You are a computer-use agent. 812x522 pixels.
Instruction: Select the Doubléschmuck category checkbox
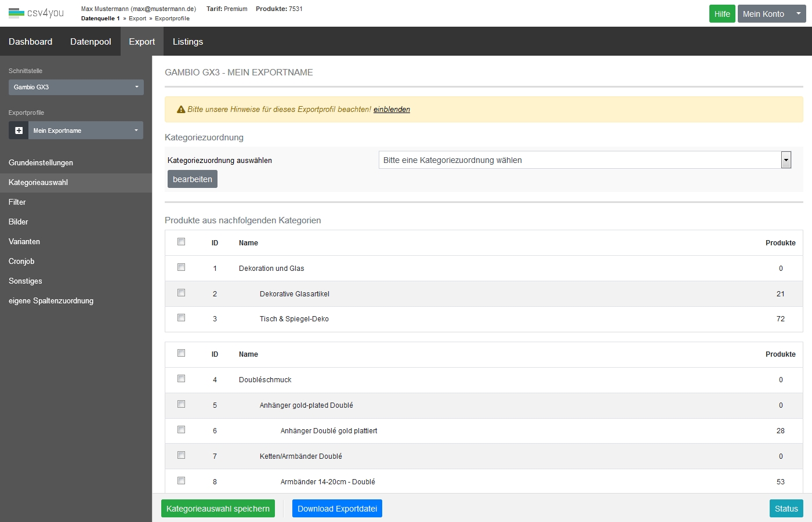coord(182,379)
